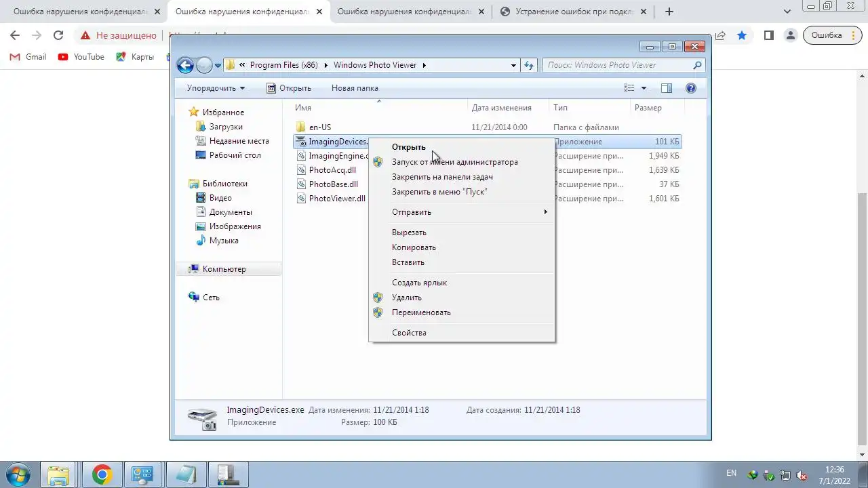Click Chrome's reload page icon
Viewport: 868px width, 488px height.
tap(58, 35)
